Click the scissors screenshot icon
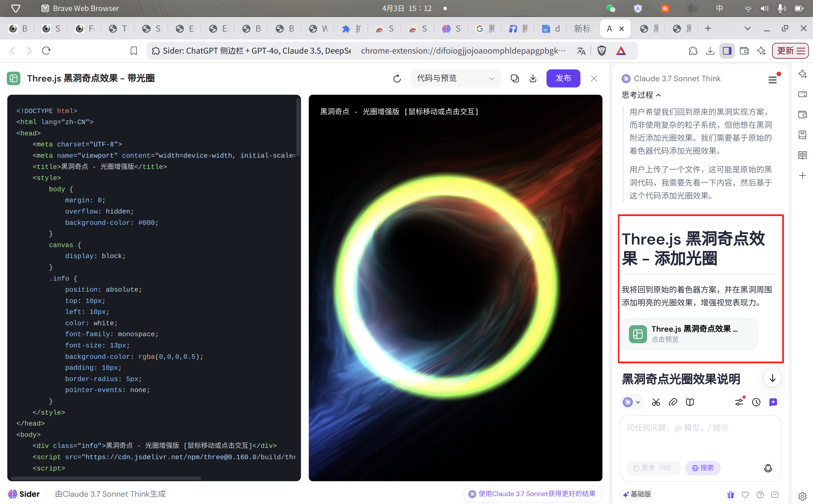813x504 pixels. coord(655,402)
